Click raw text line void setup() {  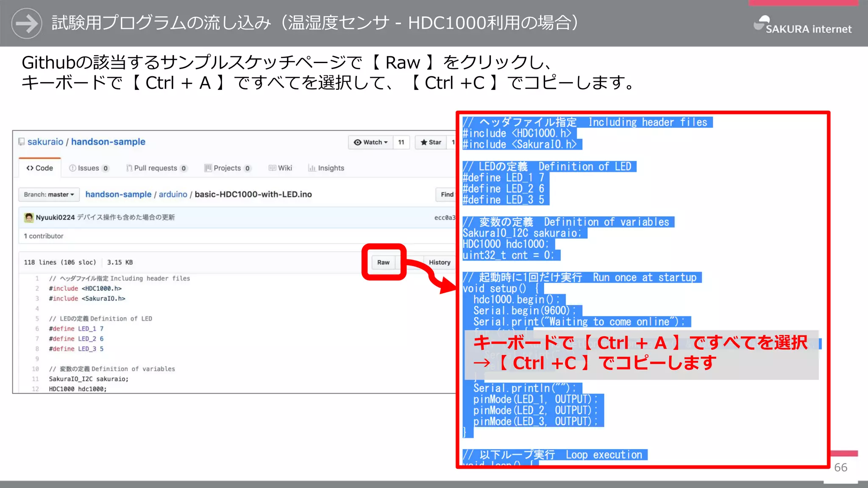pos(501,289)
